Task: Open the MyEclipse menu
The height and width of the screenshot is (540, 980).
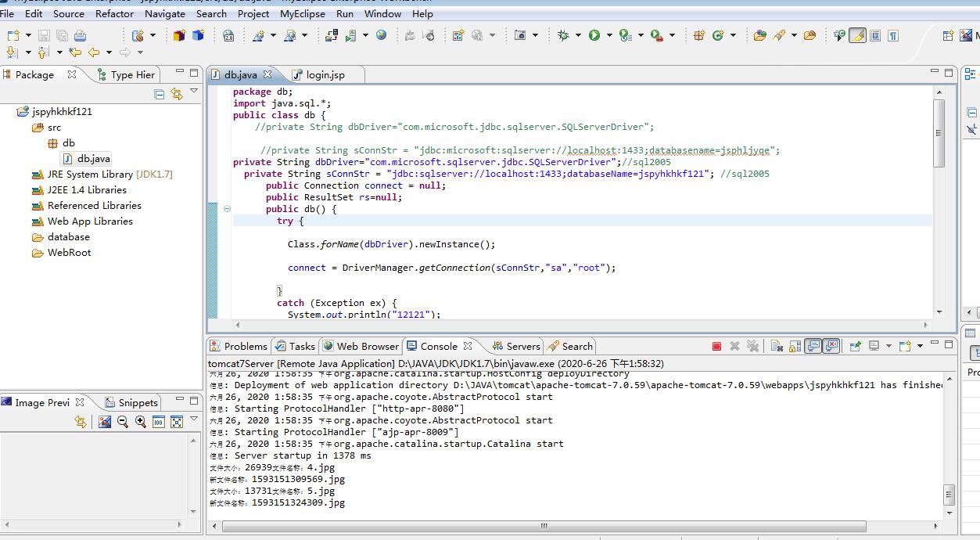Action: pos(303,13)
